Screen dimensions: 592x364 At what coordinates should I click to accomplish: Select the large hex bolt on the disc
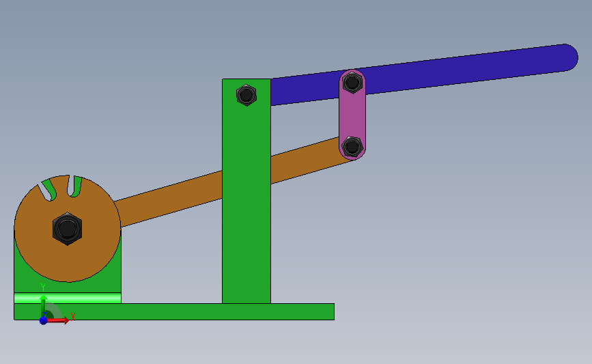67,229
